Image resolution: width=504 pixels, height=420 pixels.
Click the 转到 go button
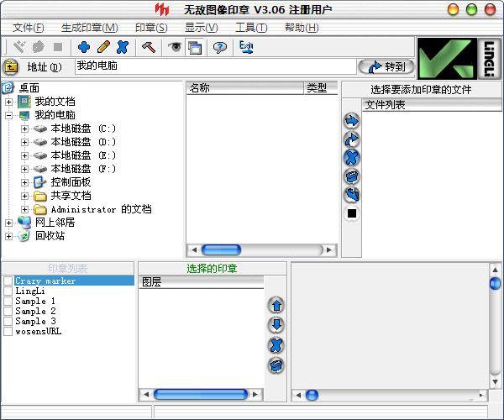tap(386, 66)
